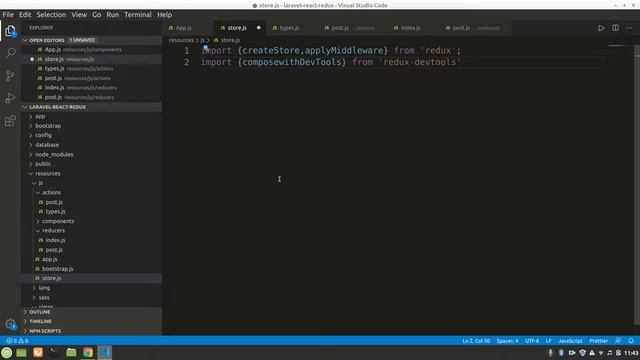640x360 pixels.
Task: Open the Run and Debug view
Action: pos(10,98)
